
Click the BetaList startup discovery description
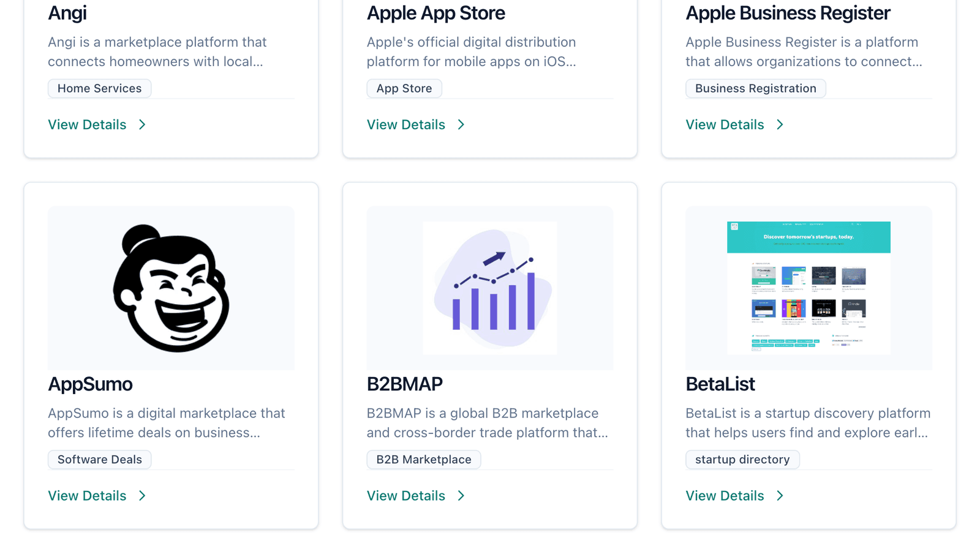click(x=808, y=423)
